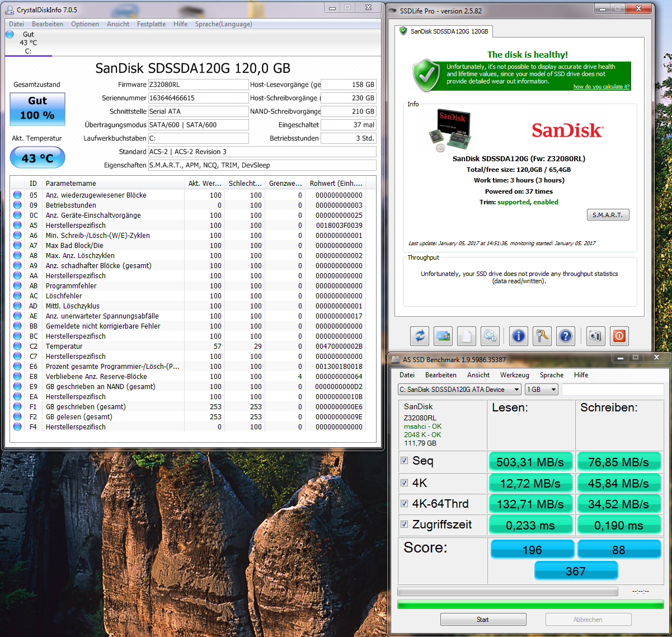Click status orb of row F1 GB geschrieben
Screen dimensions: 672x637
(x=17, y=406)
